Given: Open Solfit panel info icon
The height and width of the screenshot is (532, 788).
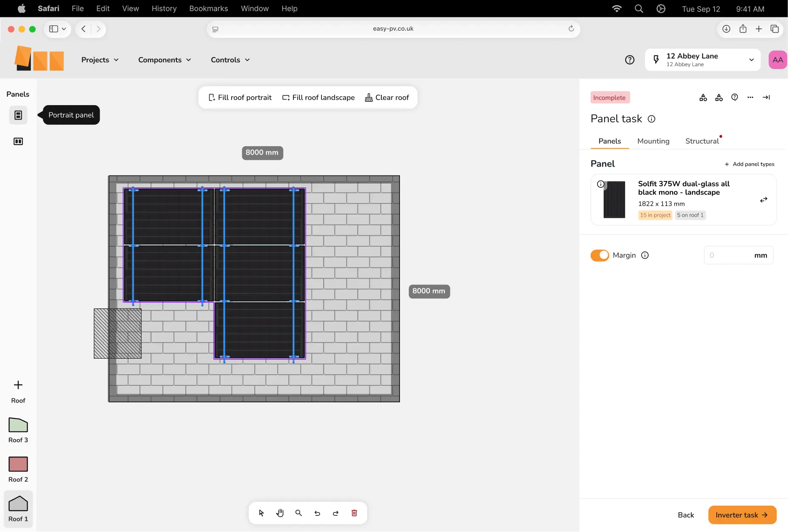Looking at the screenshot, I should click(x=601, y=184).
